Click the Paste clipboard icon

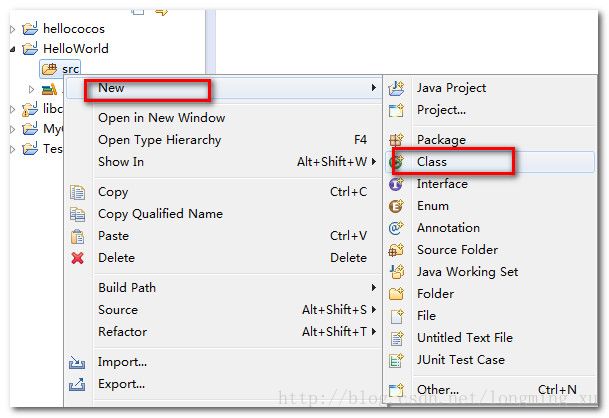(x=78, y=236)
